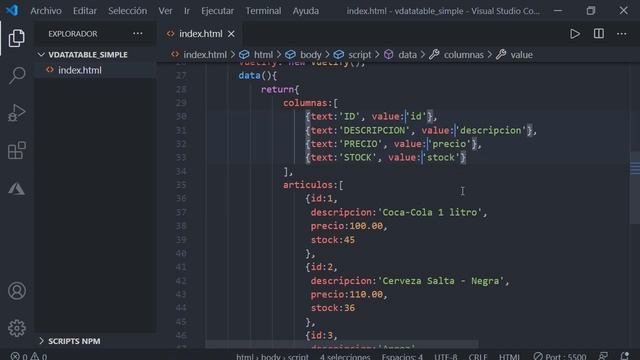Click index.html in the breadcrumb
The width and height of the screenshot is (640, 360).
204,55
